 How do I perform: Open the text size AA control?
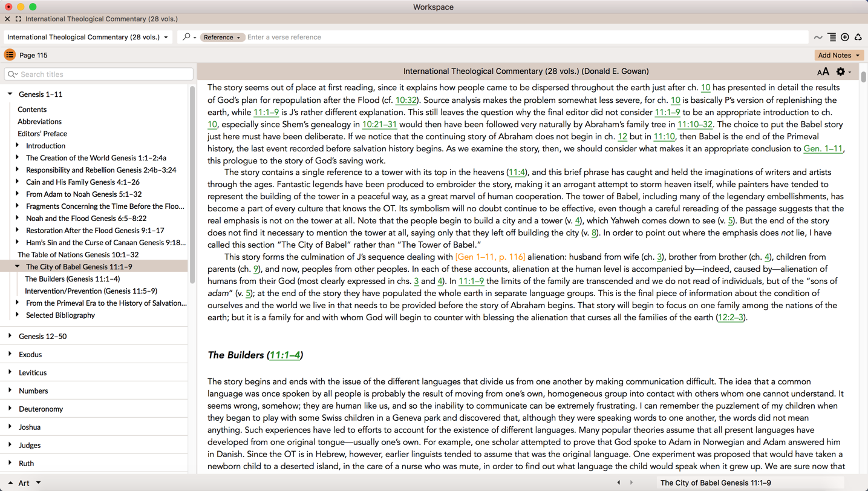point(823,72)
